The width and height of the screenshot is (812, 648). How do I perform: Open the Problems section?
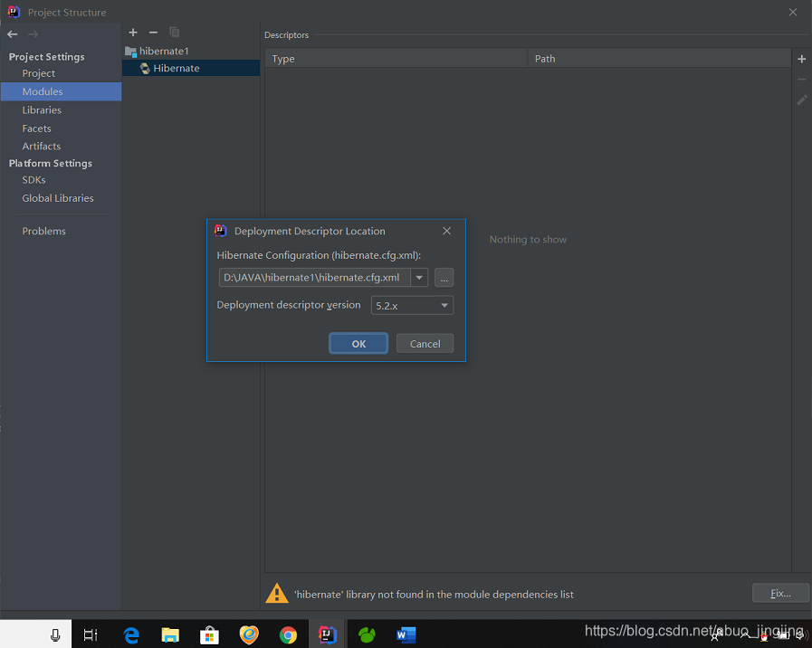click(43, 232)
